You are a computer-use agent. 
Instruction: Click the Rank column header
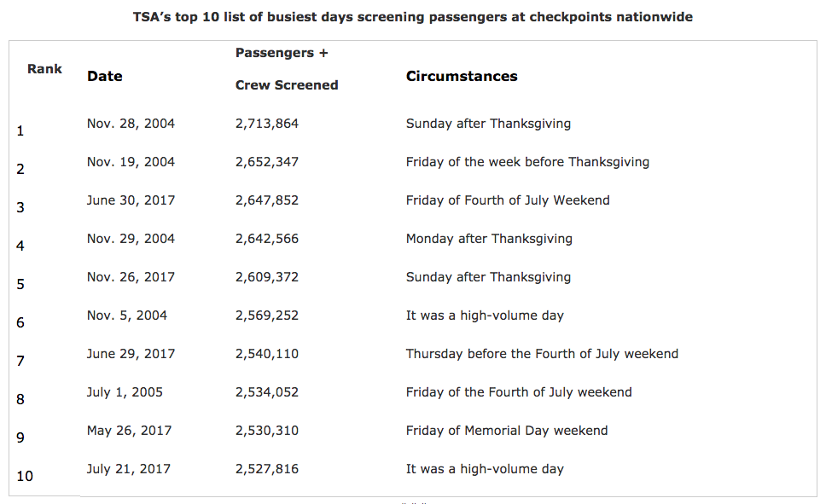[x=44, y=69]
